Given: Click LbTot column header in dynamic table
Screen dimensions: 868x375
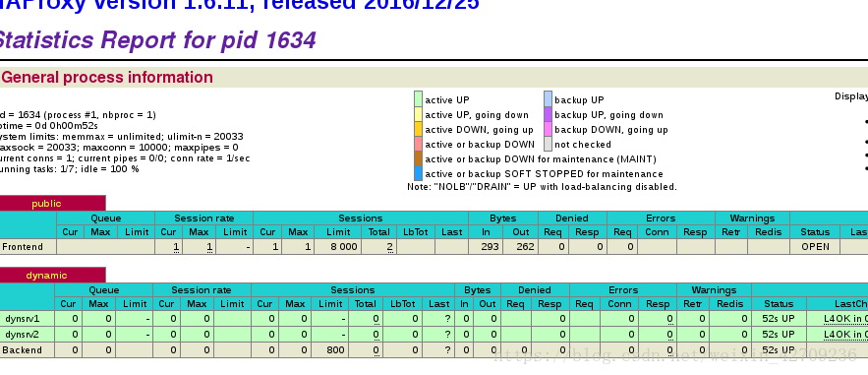Looking at the screenshot, I should click(403, 304).
